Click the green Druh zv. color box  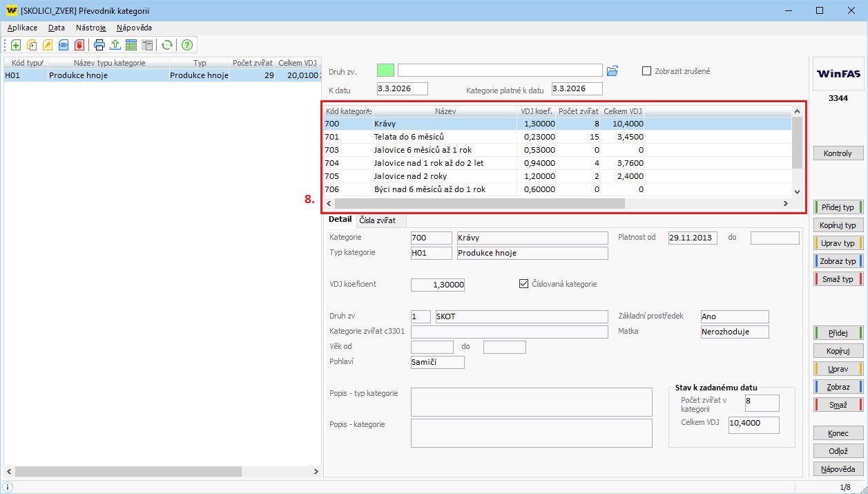pos(385,70)
